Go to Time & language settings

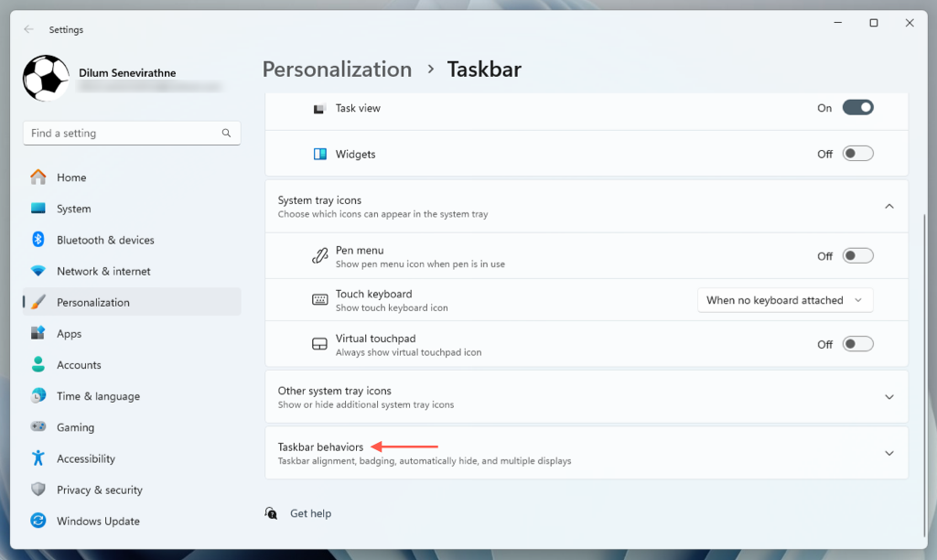[98, 396]
